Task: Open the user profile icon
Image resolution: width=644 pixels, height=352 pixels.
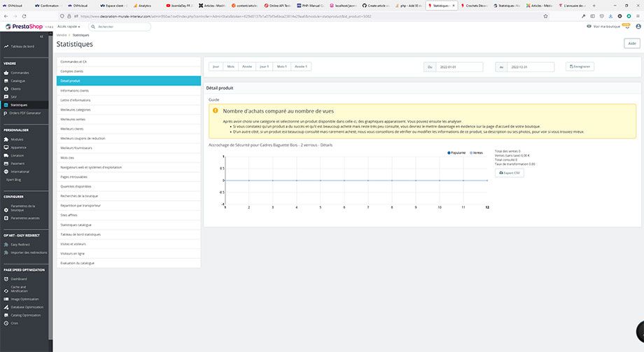Action: (638, 27)
